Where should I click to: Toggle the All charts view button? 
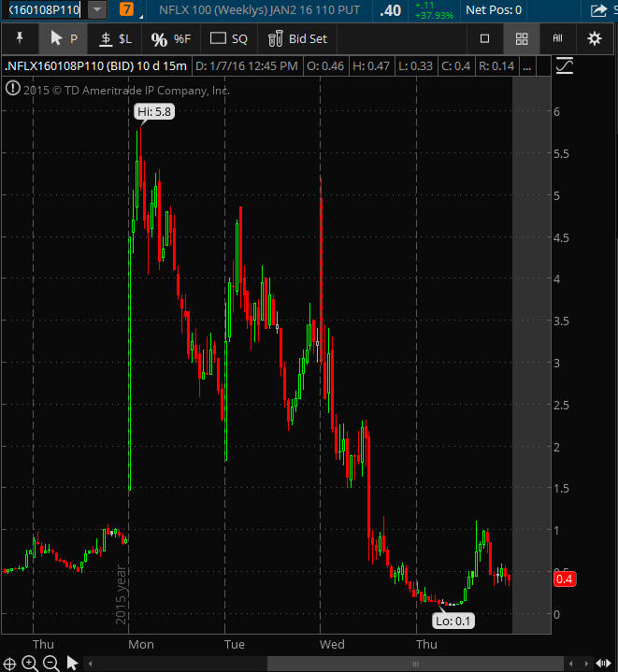(558, 38)
